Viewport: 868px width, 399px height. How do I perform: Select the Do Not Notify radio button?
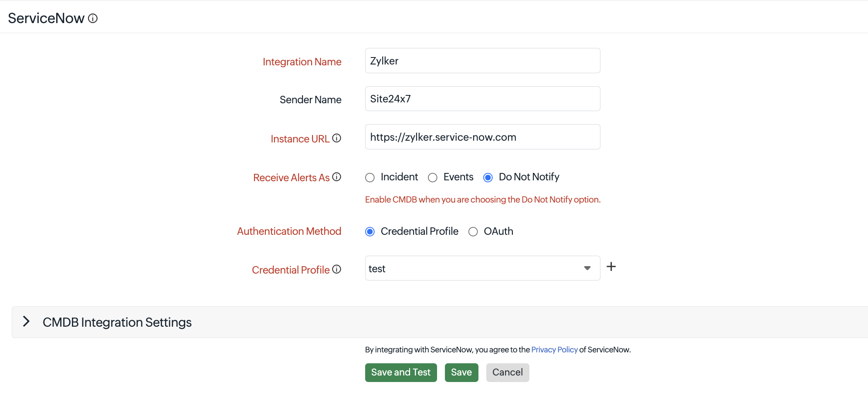point(488,177)
